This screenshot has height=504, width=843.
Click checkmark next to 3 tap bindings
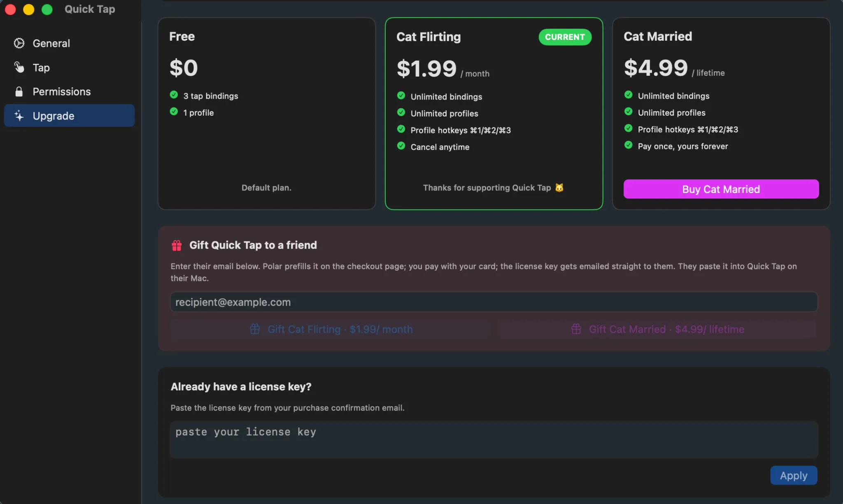[x=174, y=95]
